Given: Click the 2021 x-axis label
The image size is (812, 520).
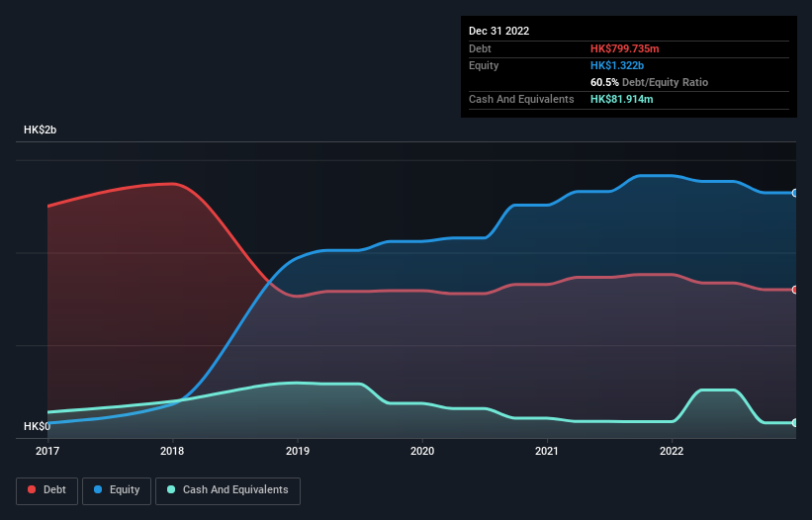Looking at the screenshot, I should (x=547, y=451).
